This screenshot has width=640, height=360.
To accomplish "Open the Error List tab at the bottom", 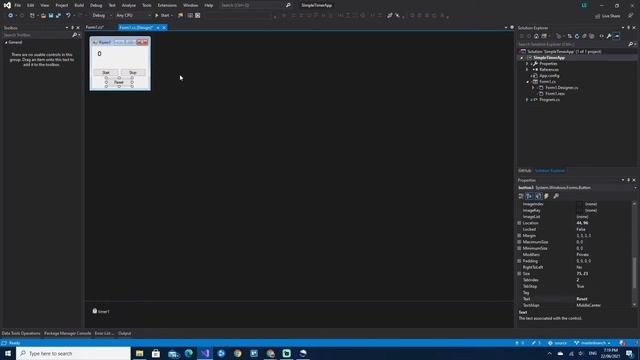I will point(104,333).
